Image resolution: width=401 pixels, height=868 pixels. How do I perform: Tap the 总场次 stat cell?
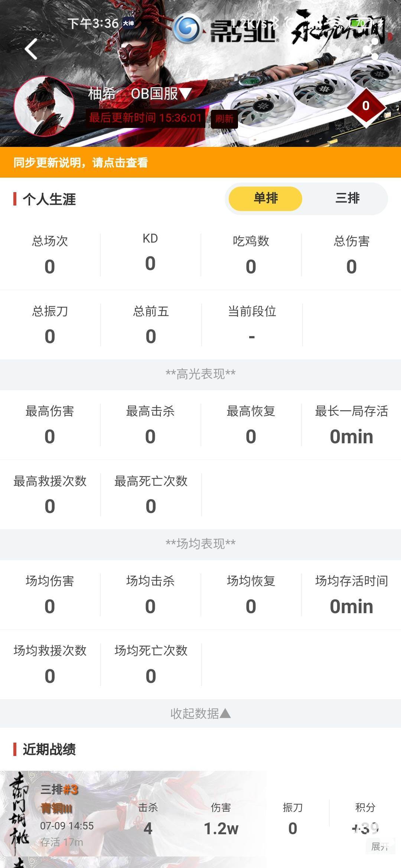[x=50, y=255]
